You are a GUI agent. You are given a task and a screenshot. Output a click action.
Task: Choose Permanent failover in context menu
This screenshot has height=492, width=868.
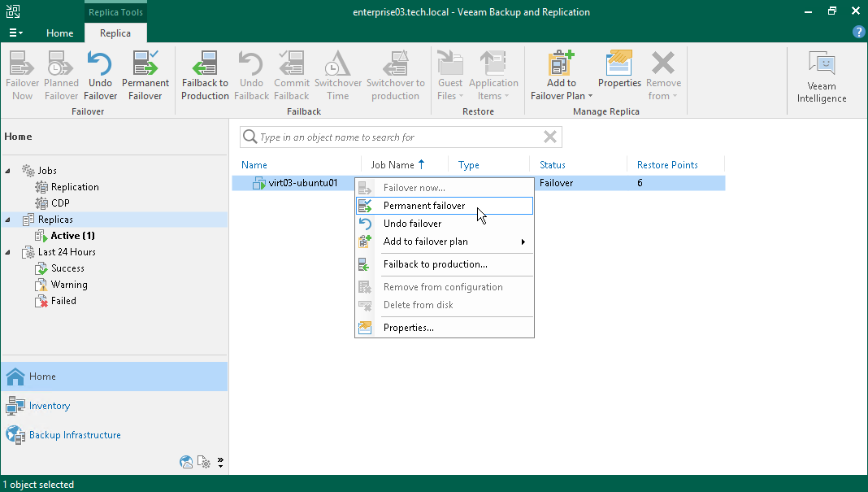[x=445, y=206]
